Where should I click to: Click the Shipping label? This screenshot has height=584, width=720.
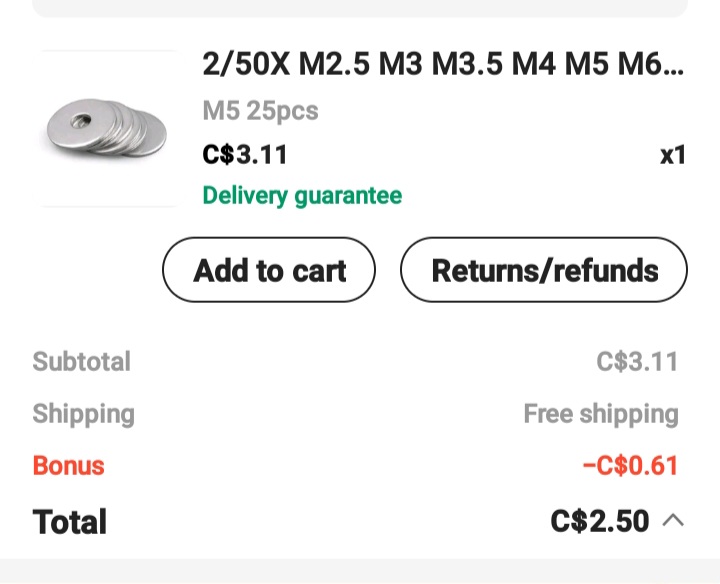pyautogui.click(x=83, y=413)
